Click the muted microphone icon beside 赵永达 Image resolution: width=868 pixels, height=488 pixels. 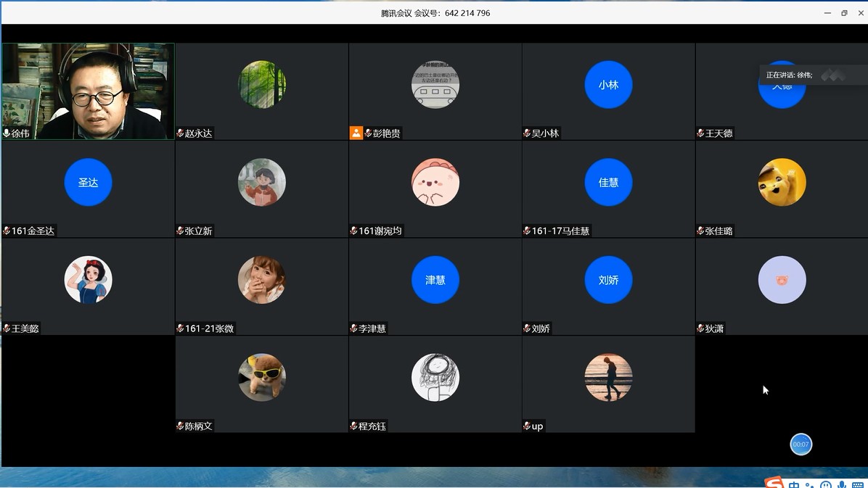click(x=180, y=133)
